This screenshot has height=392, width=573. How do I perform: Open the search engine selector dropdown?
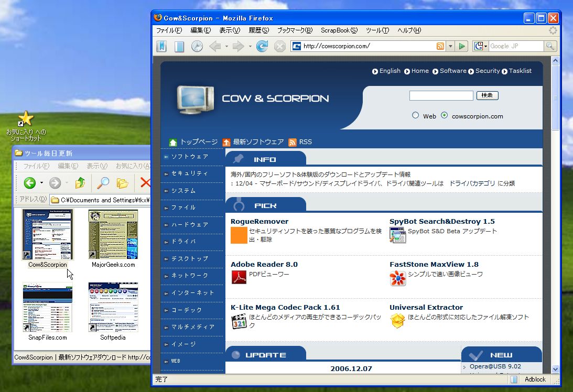[x=485, y=47]
